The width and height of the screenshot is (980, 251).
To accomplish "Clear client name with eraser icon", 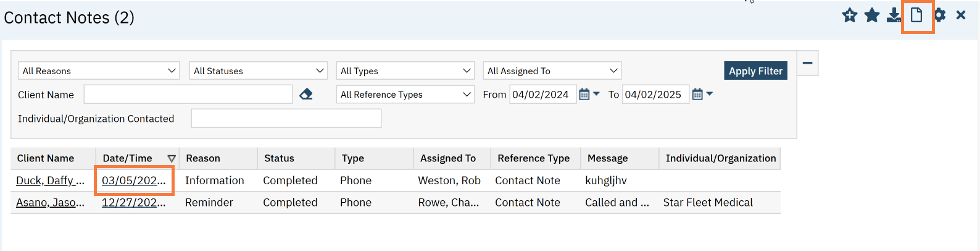I will (306, 95).
